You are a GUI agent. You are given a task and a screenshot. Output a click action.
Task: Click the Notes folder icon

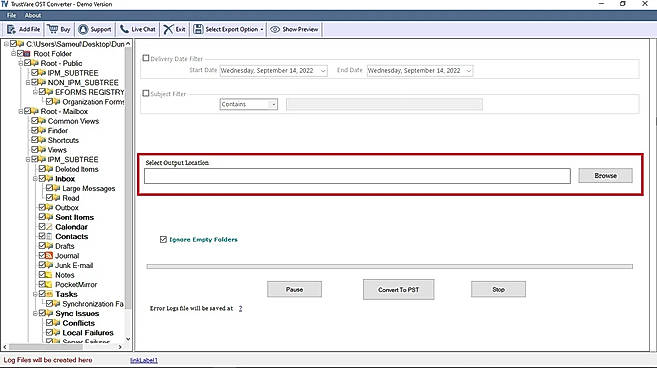click(x=49, y=275)
